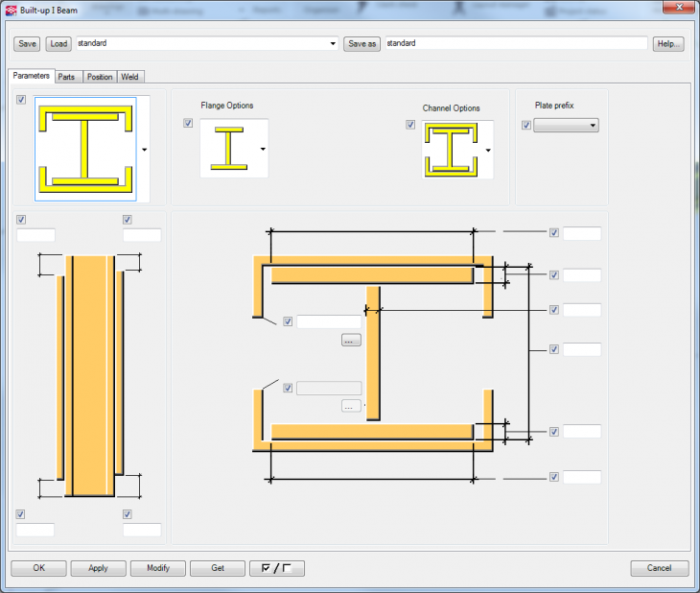The height and width of the screenshot is (593, 700).
Task: Click the Save as name input field
Action: click(x=516, y=44)
